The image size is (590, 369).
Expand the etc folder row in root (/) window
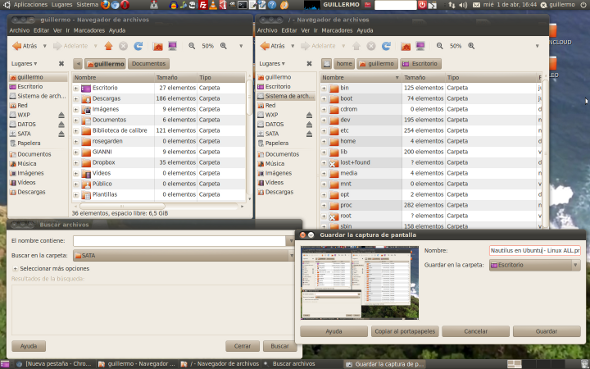coord(324,131)
